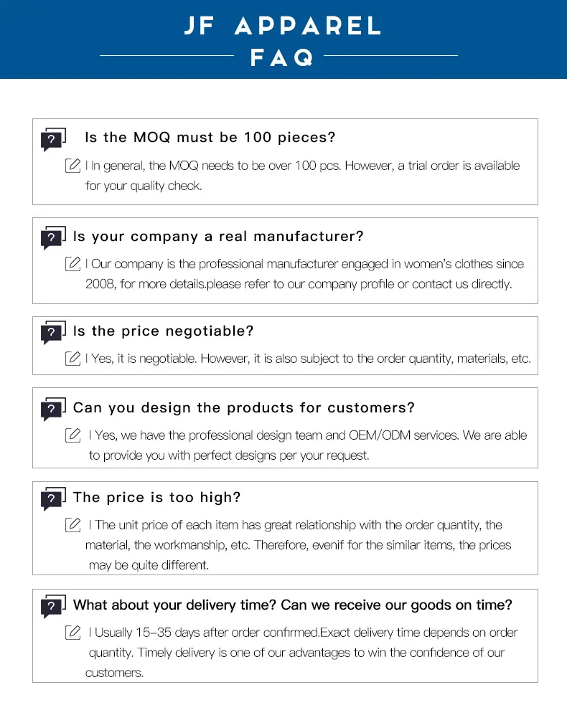567x728 pixels.
Task: Click the JF APPAREL header title
Action: 283,26
